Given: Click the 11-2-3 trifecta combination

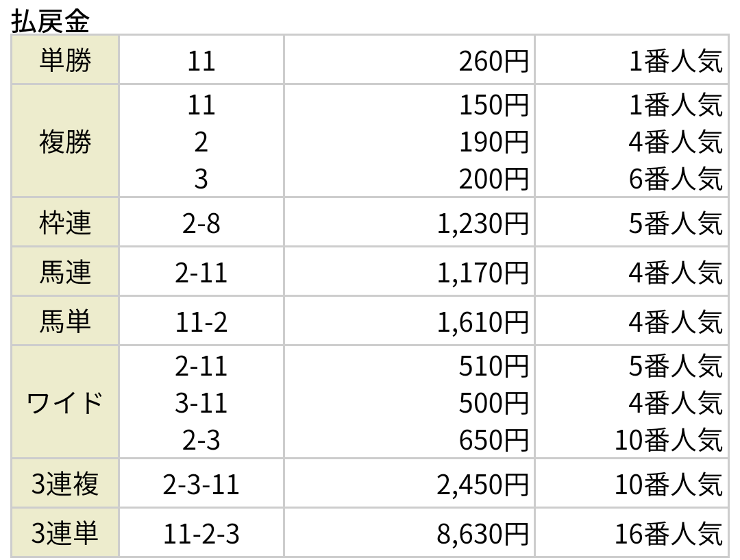Looking at the screenshot, I should [x=201, y=534].
